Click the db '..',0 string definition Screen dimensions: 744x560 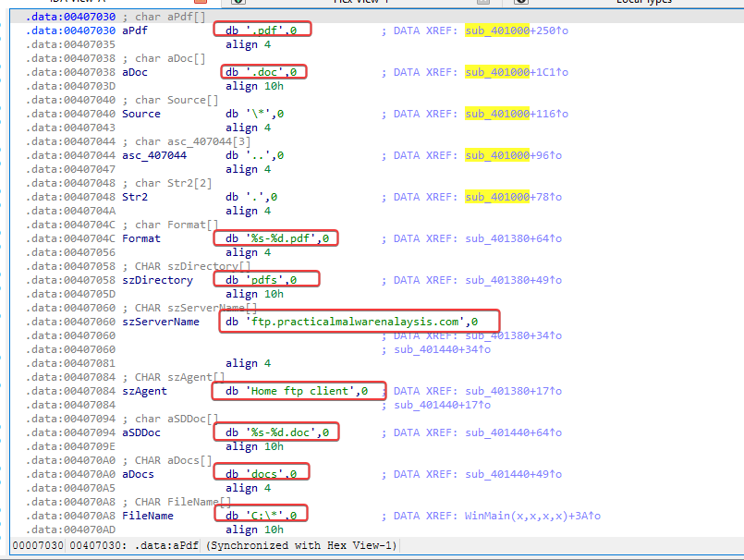pyautogui.click(x=255, y=155)
